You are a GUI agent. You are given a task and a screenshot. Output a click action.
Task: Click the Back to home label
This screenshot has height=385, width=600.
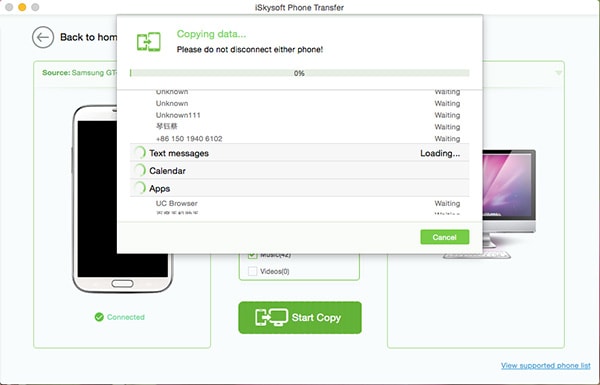[x=88, y=37]
